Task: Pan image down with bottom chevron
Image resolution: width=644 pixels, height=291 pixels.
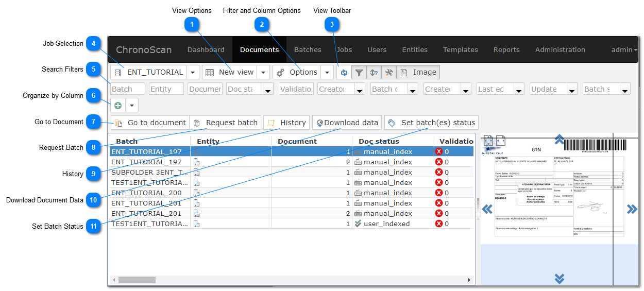Action: pos(560,279)
